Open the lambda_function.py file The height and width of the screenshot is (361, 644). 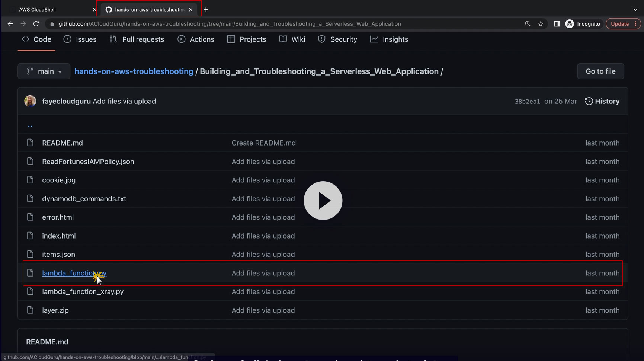click(74, 273)
